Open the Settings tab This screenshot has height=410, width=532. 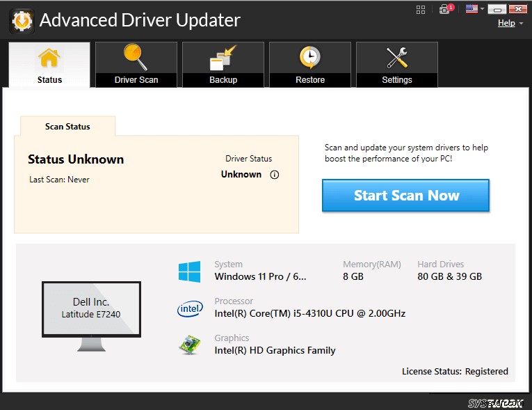396,65
